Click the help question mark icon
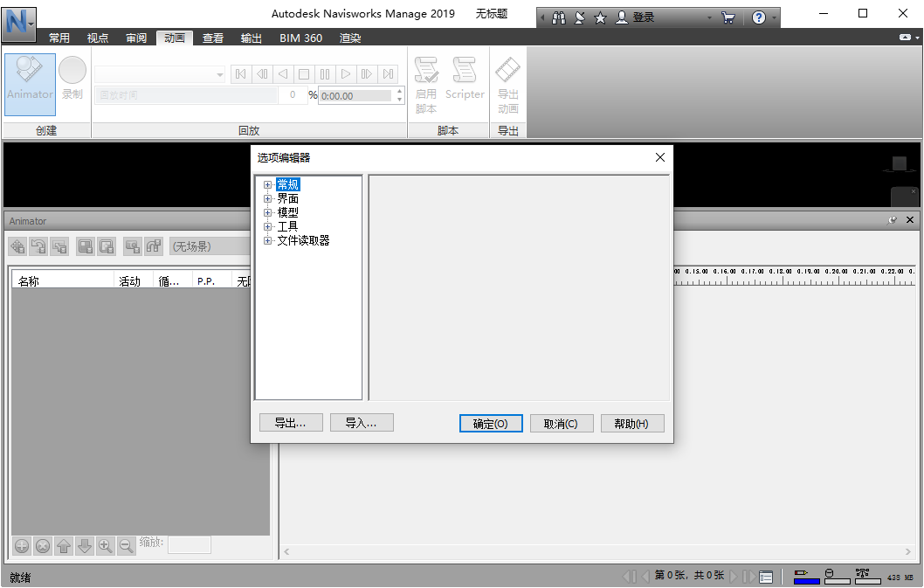The width and height of the screenshot is (924, 588). (x=759, y=17)
